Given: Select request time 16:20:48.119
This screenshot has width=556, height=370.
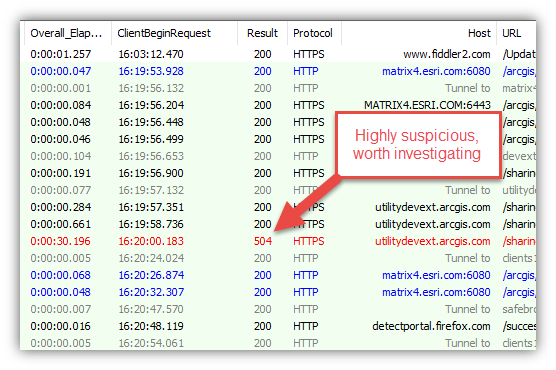Looking at the screenshot, I should pos(151,327).
